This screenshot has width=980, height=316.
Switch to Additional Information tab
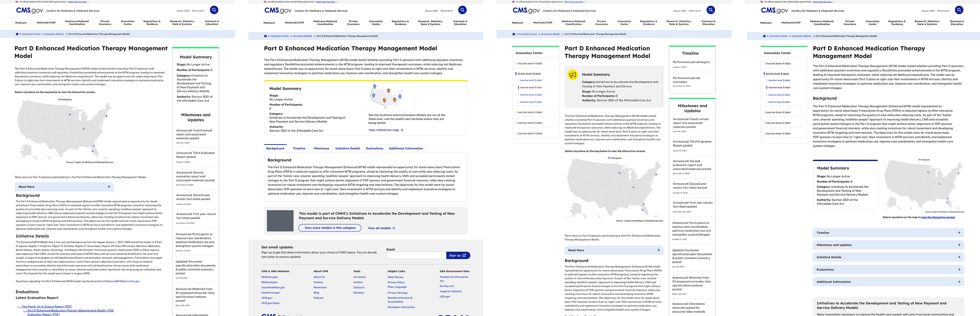click(x=406, y=148)
